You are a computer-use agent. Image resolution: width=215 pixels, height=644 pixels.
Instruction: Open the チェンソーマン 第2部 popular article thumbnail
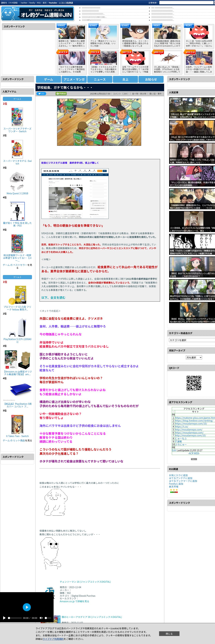click(x=192, y=176)
